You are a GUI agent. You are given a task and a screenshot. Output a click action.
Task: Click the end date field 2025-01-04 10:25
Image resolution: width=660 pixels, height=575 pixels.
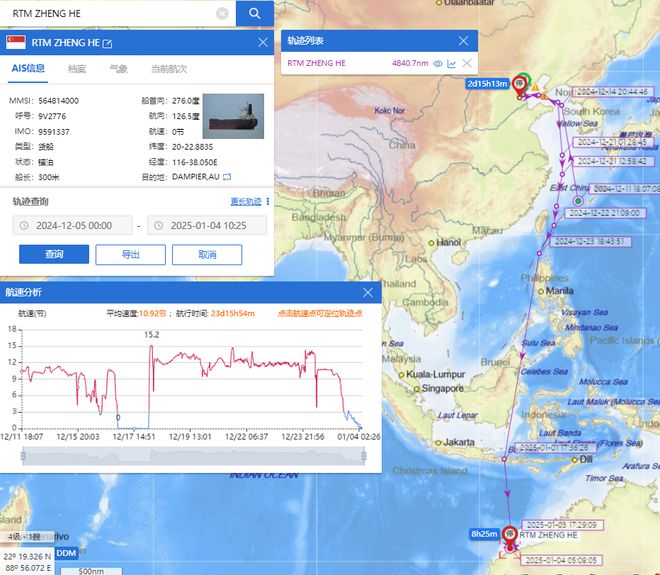click(x=207, y=226)
